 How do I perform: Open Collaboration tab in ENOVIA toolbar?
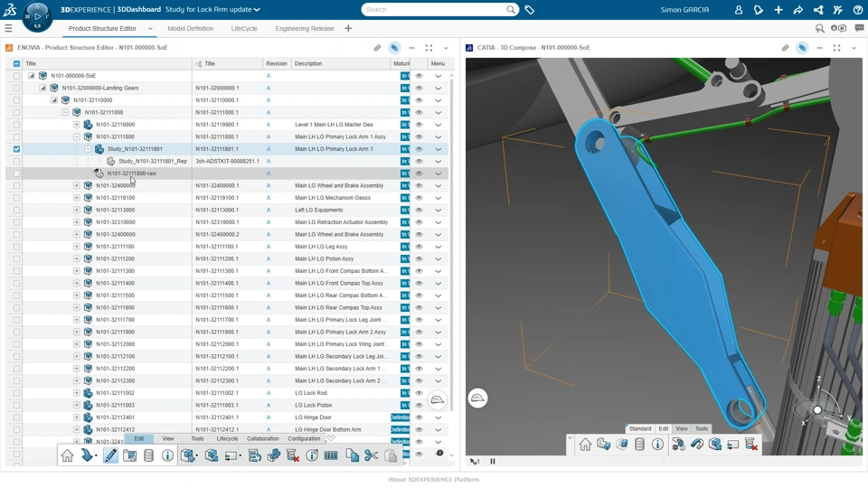(263, 439)
